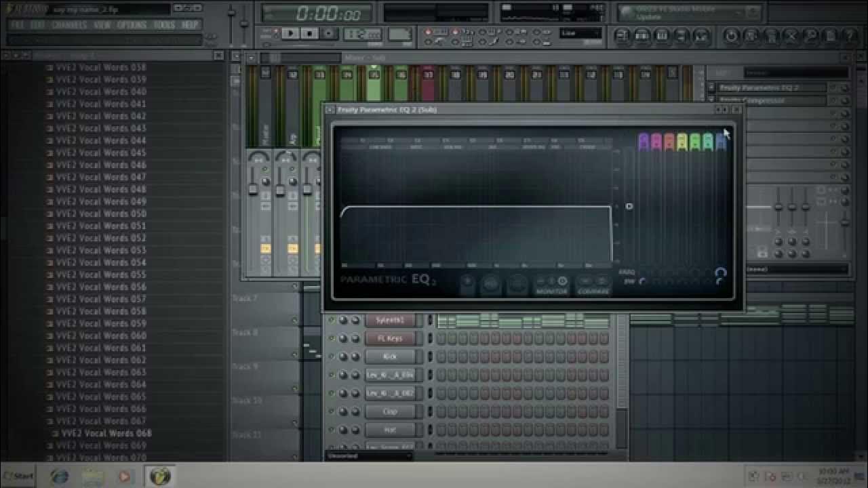Select the Kick channel button
The image size is (868, 488).
tap(390, 357)
